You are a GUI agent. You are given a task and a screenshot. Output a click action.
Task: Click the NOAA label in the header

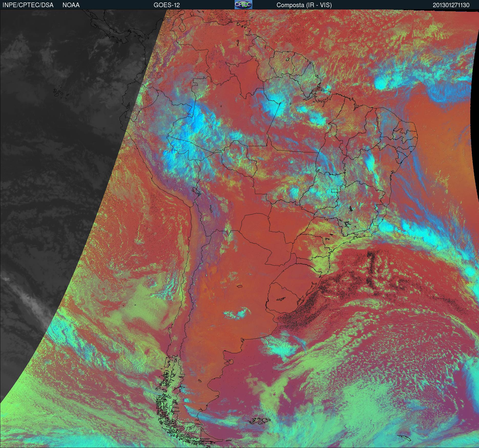coord(71,5)
